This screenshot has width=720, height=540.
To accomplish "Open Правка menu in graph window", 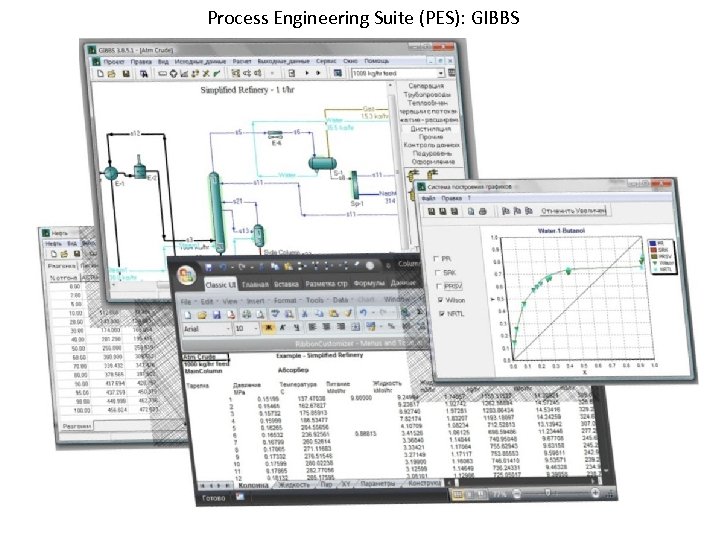I will tap(451, 198).
